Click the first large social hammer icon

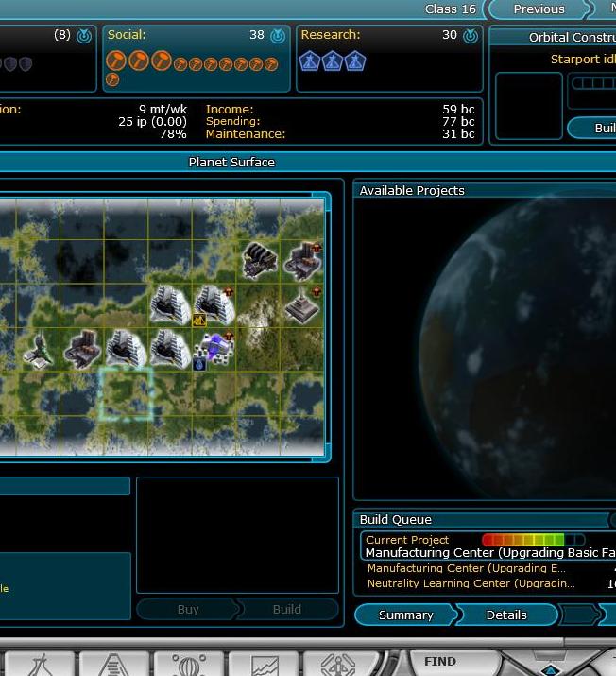[x=116, y=61]
